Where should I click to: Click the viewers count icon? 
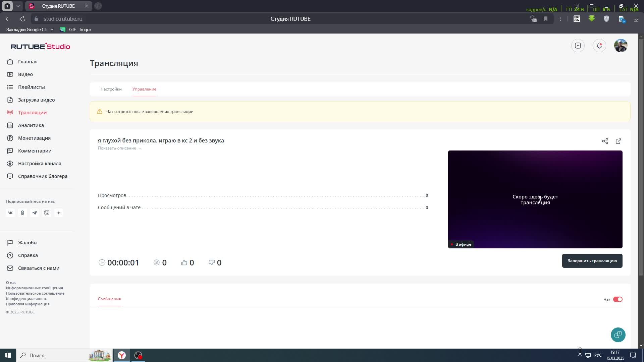(x=157, y=262)
